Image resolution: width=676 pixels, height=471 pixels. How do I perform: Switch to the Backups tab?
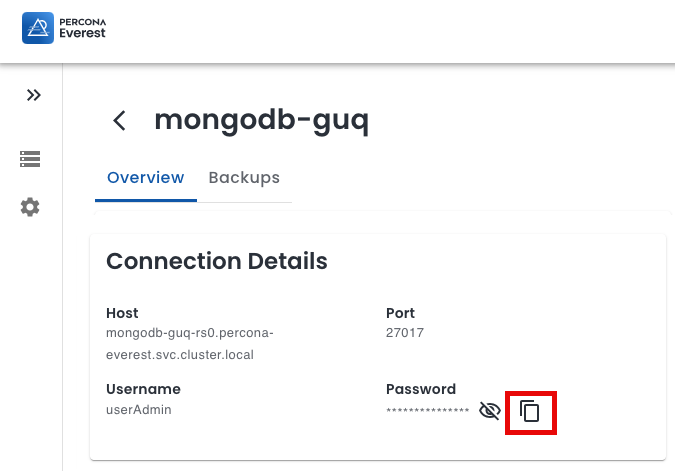pos(244,178)
